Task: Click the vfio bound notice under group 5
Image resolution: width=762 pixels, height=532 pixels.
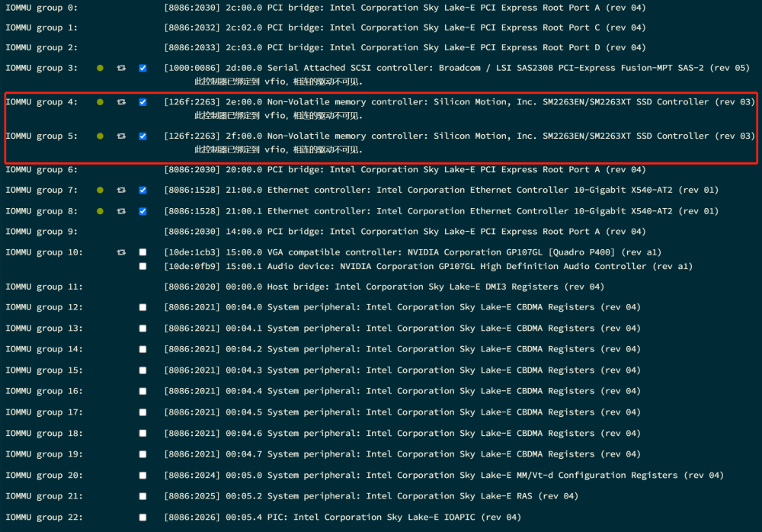Action: pos(278,150)
